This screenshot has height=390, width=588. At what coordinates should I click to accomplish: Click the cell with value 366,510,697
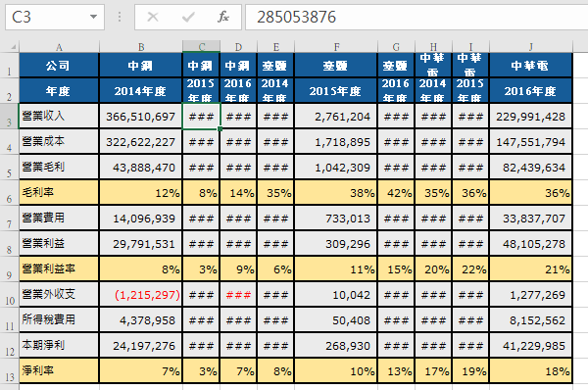(140, 117)
